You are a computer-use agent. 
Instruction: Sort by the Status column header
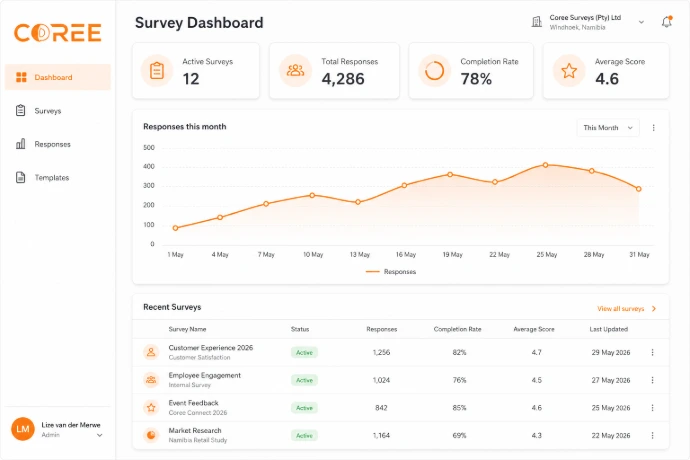[x=300, y=329]
